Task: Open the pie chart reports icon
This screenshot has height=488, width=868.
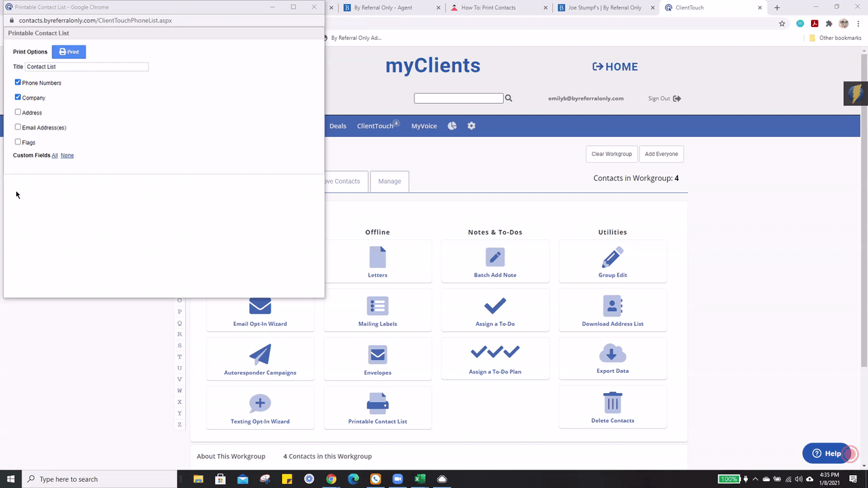Action: point(452,126)
